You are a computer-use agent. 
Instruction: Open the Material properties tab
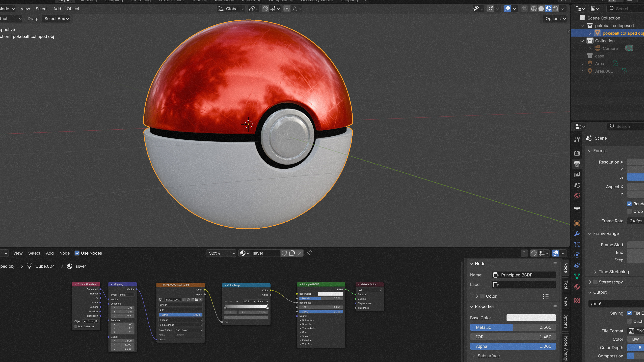pos(577,287)
